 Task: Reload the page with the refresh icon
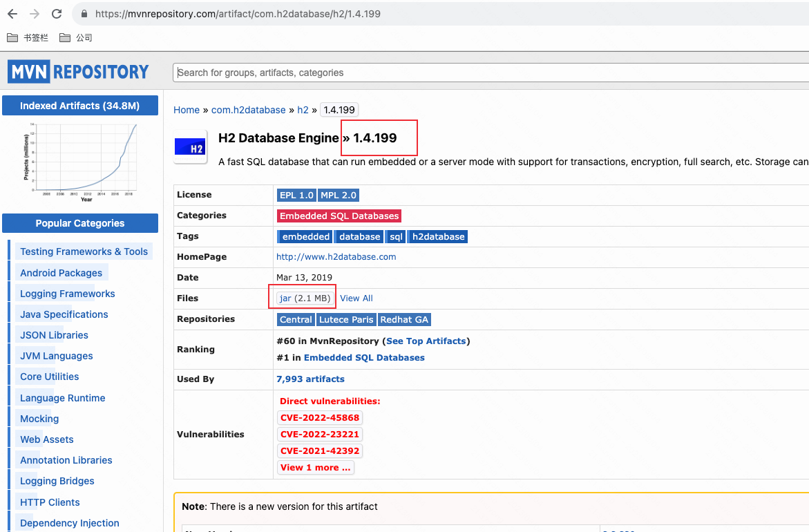(57, 14)
